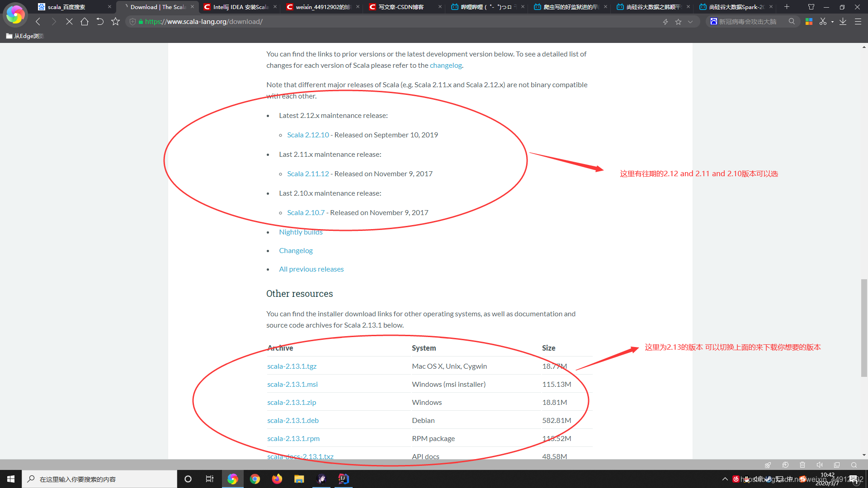Click the Scala 2.11.12 download link
Viewport: 868px width, 488px height.
tap(307, 173)
